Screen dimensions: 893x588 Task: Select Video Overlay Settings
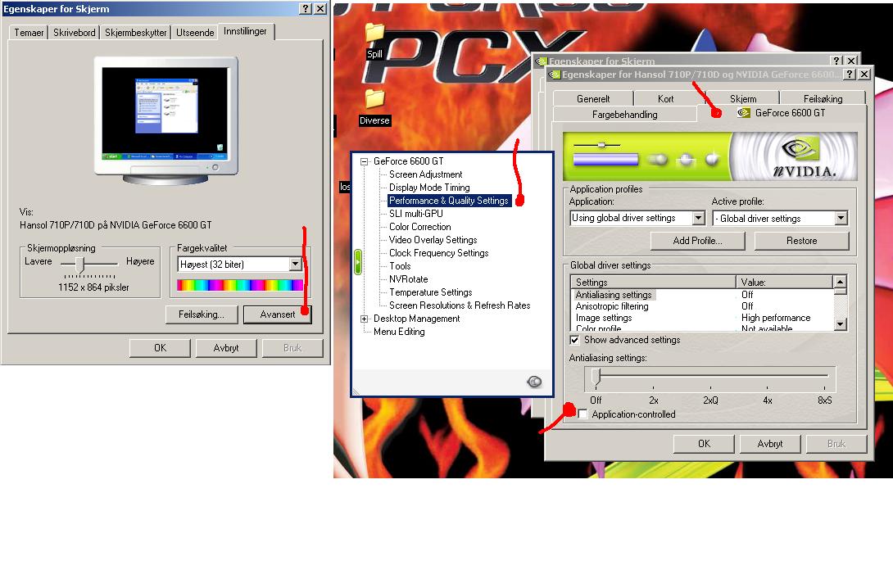433,240
